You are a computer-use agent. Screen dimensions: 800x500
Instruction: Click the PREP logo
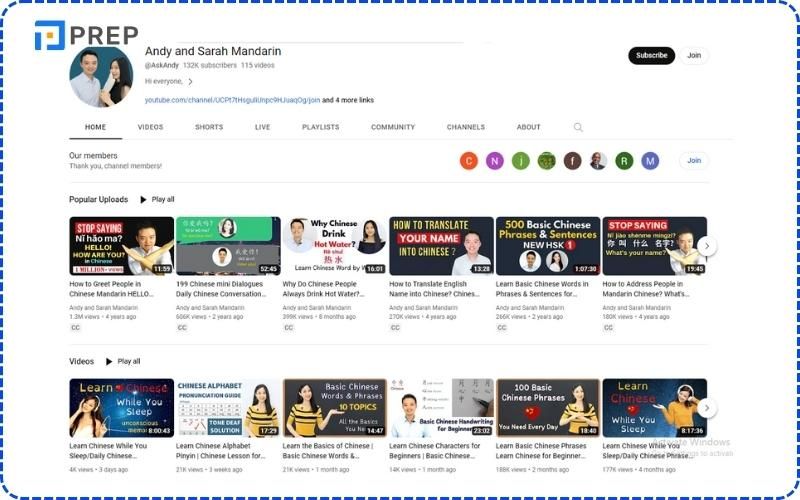(87, 35)
